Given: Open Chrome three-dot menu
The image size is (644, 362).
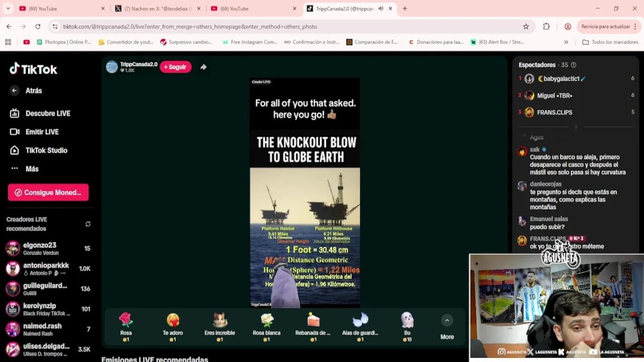Looking at the screenshot, I should pos(636,26).
